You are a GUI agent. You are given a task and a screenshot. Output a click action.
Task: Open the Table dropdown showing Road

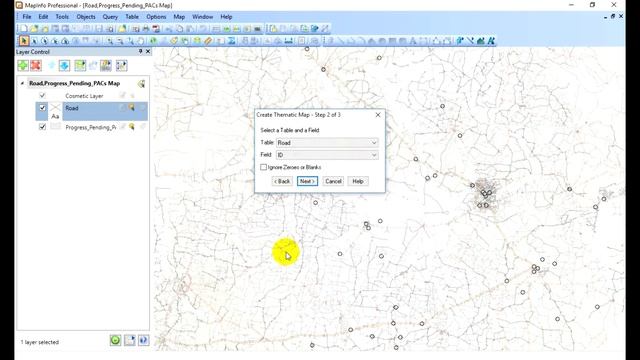point(327,142)
